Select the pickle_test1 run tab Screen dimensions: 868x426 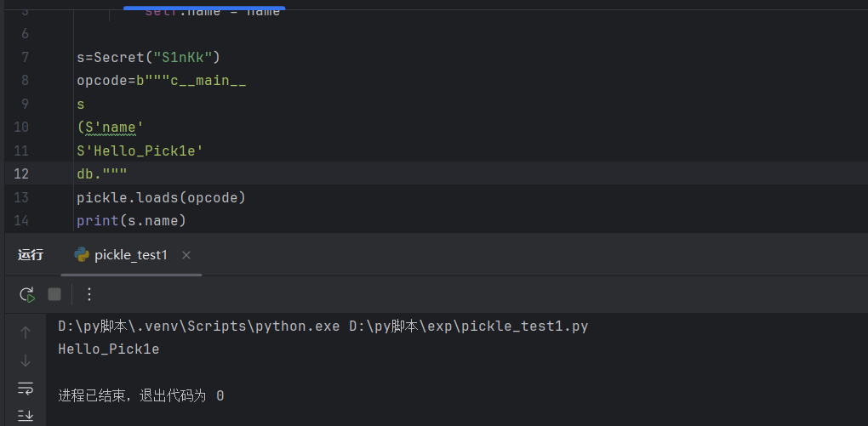coord(131,255)
